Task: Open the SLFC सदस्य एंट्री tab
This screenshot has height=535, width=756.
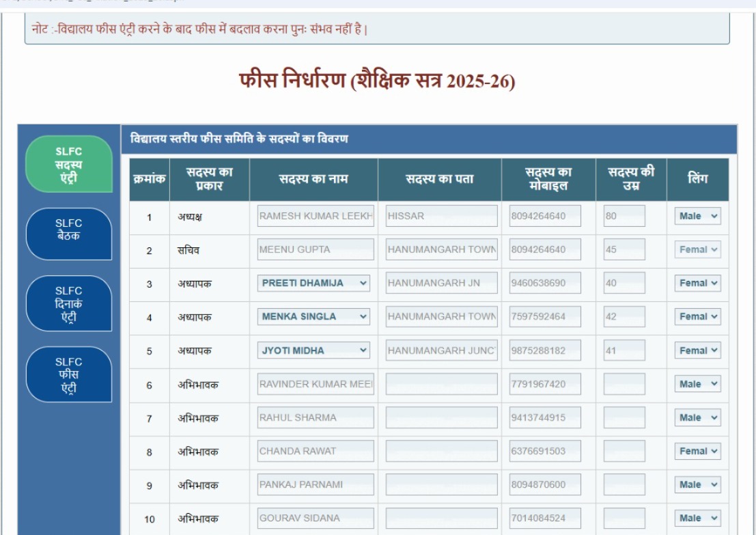Action: point(68,164)
